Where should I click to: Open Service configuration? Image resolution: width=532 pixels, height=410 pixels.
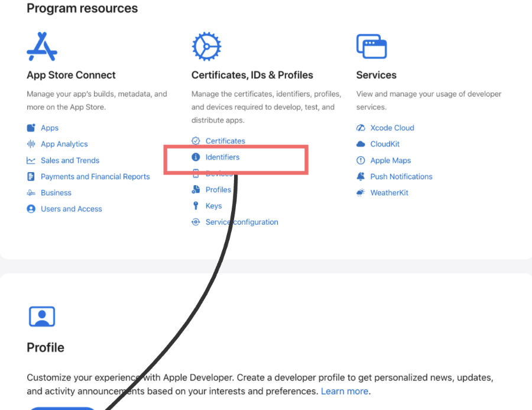click(x=242, y=222)
